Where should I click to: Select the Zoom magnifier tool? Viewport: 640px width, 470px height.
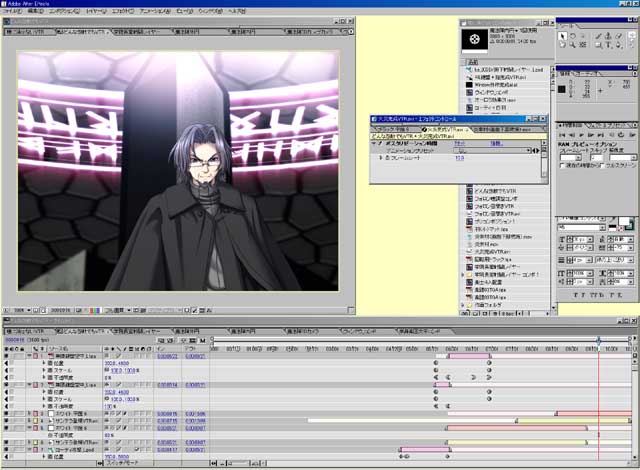(573, 45)
